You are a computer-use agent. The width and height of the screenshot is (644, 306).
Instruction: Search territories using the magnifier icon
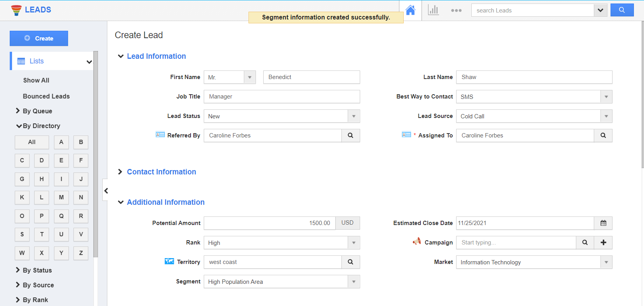350,262
